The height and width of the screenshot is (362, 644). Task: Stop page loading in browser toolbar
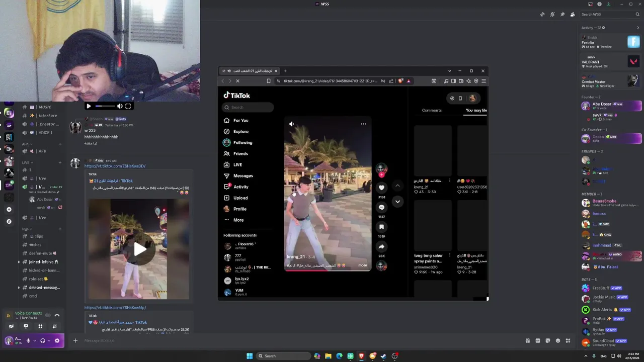pyautogui.click(x=238, y=81)
